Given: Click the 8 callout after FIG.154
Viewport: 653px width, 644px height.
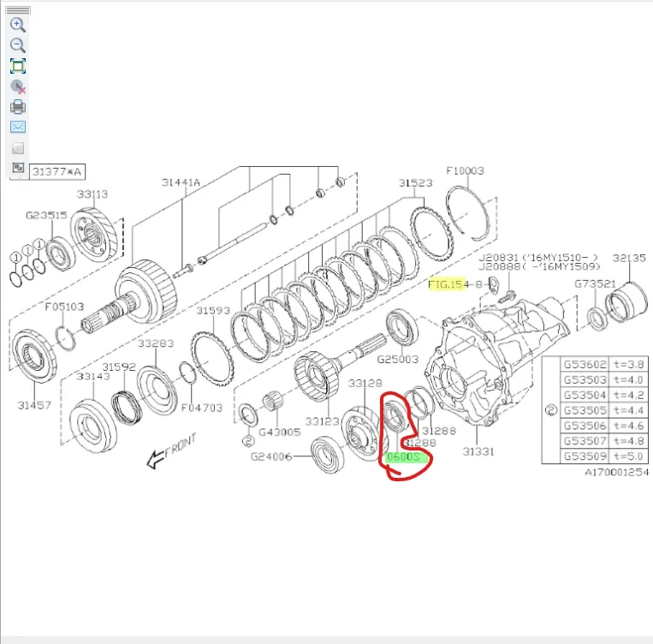Looking at the screenshot, I should (478, 284).
